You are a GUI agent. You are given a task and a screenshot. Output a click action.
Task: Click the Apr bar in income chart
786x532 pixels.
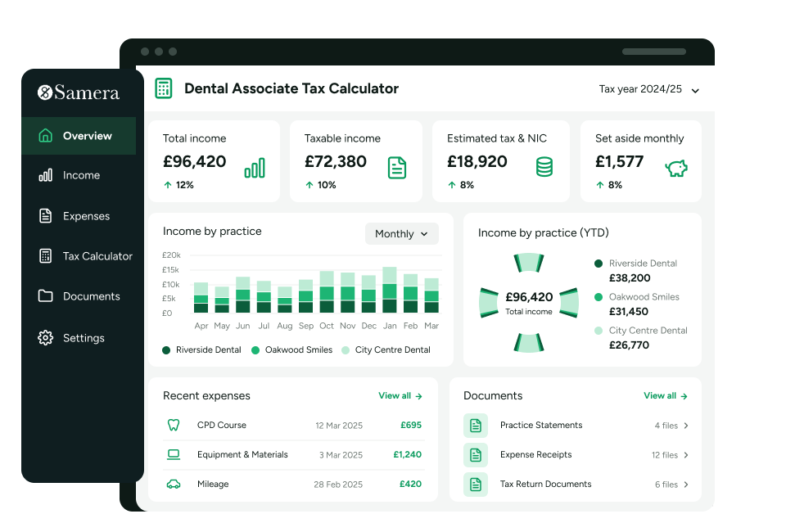(x=201, y=298)
